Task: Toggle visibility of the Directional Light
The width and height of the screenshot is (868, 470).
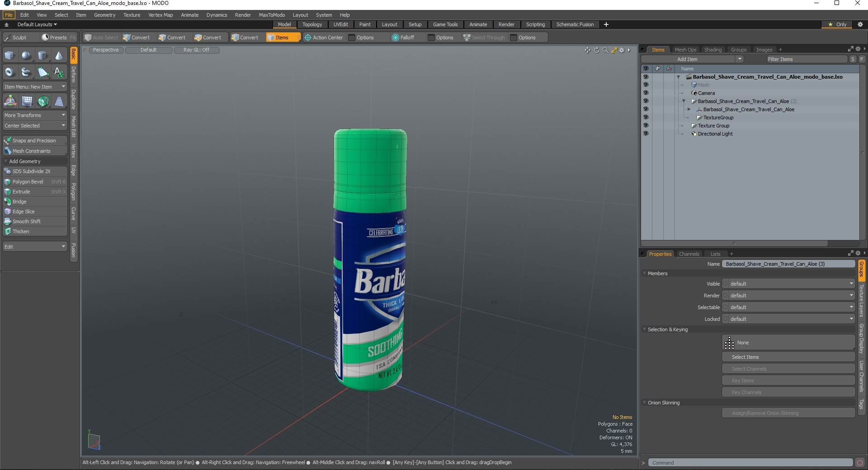Action: point(646,134)
